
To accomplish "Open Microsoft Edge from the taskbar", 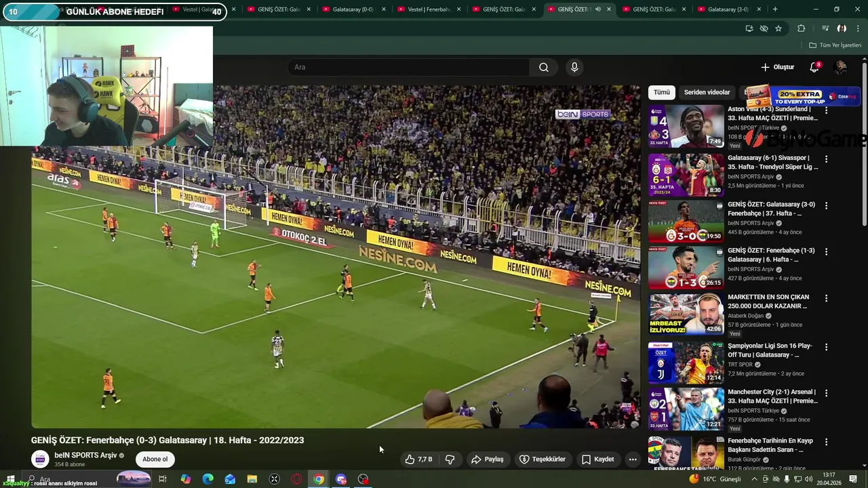I will click(208, 479).
